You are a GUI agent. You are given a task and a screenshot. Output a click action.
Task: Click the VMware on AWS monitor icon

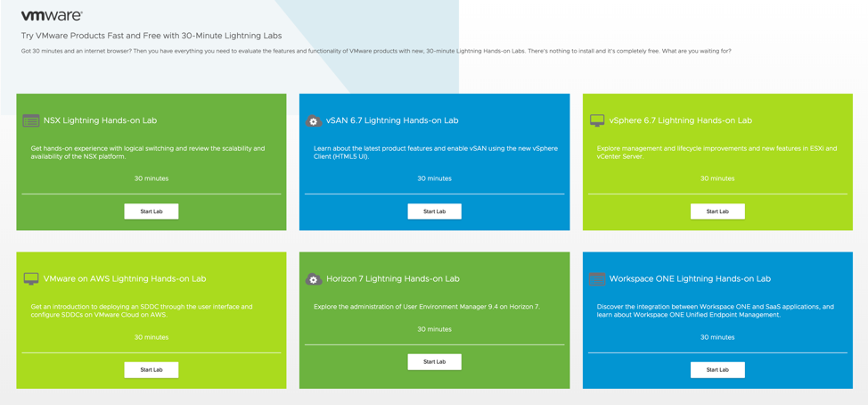point(31,278)
